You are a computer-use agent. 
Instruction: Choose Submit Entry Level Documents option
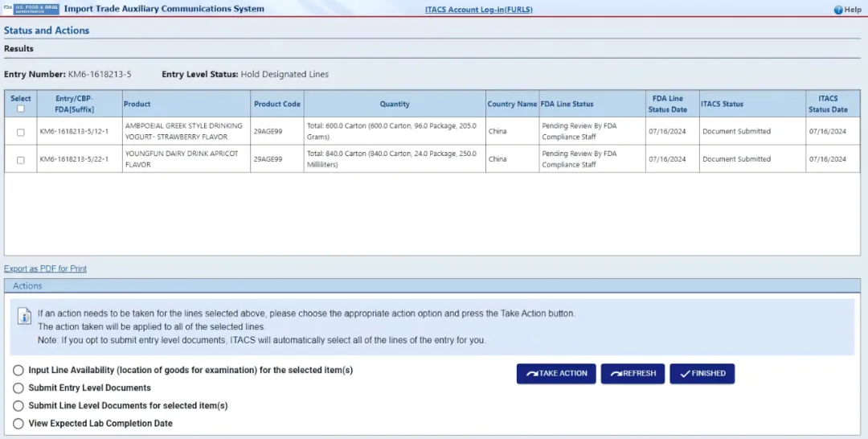[x=18, y=388]
